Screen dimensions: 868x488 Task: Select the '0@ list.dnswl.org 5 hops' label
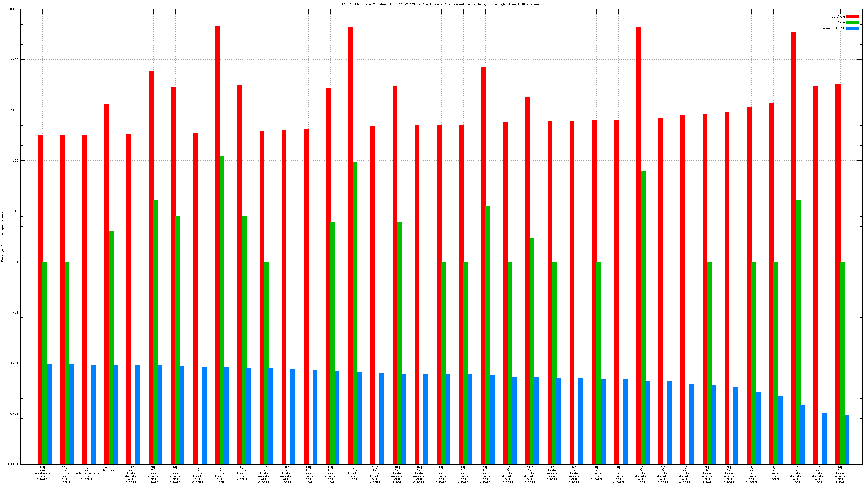click(x=552, y=473)
